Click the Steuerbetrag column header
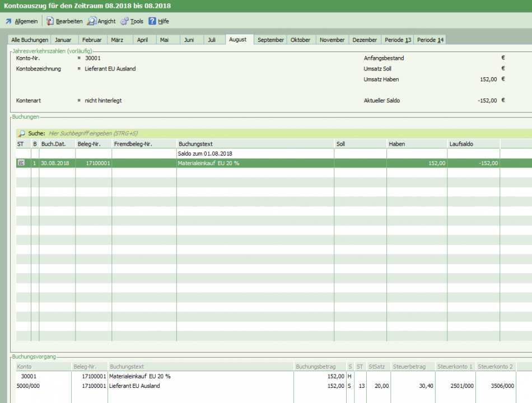The width and height of the screenshot is (532, 403). click(413, 367)
